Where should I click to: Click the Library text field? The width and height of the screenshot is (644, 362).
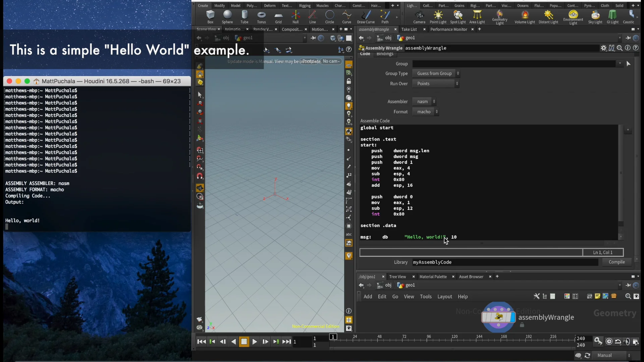coord(505,262)
